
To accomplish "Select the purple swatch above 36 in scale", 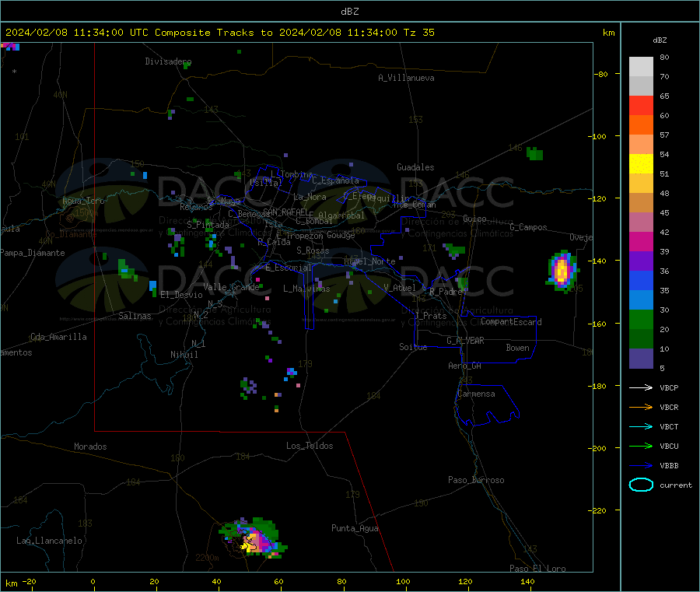I will click(641, 261).
